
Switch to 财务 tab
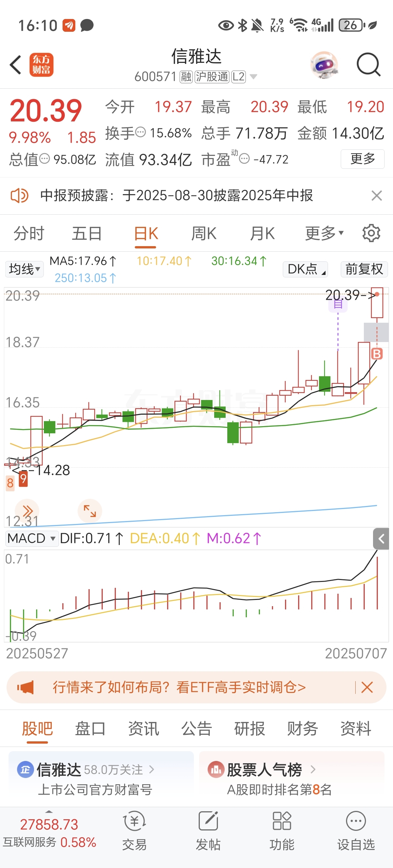pos(303,729)
